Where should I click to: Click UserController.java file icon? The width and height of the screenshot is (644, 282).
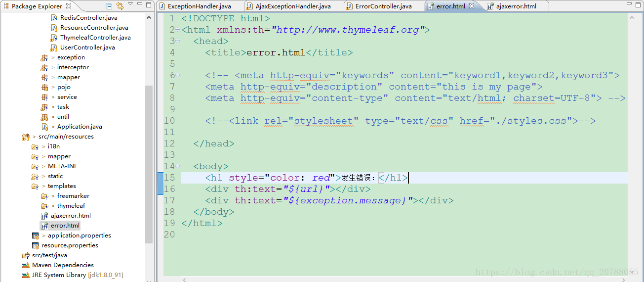click(x=54, y=47)
